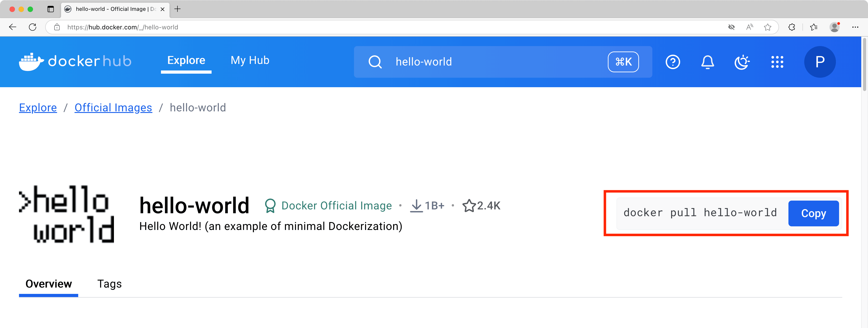This screenshot has height=328, width=868.
Task: Copy the docker pull command
Action: click(814, 213)
